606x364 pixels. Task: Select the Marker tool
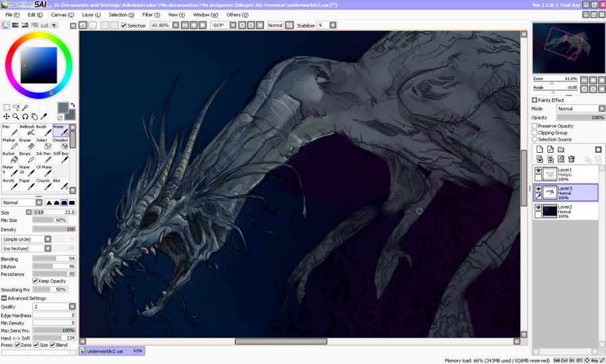point(10,144)
